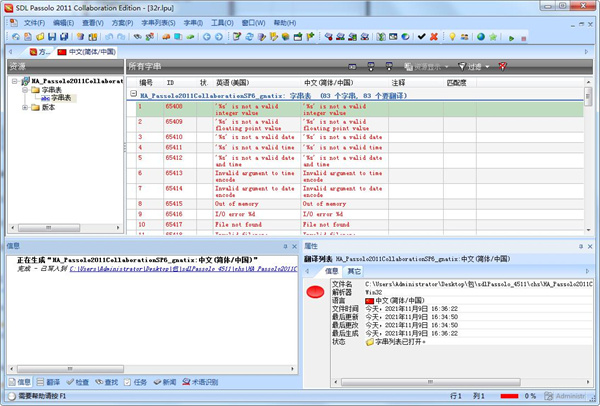Image resolution: width=600 pixels, height=406 pixels.
Task: Click the left arrow beside 属性 tabs
Action: [x=307, y=271]
